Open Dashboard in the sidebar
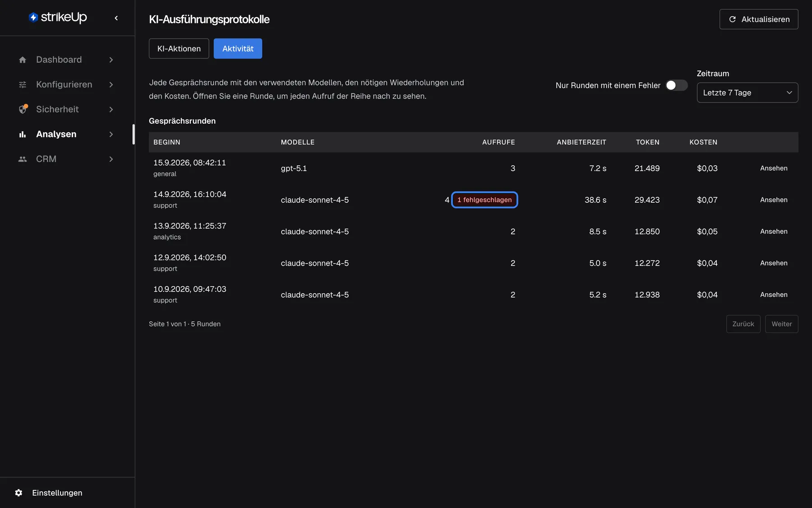The height and width of the screenshot is (508, 812). coord(59,60)
